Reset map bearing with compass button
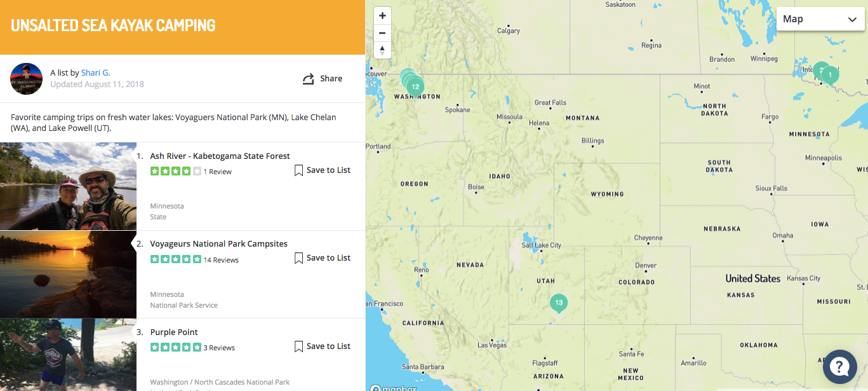 (382, 50)
